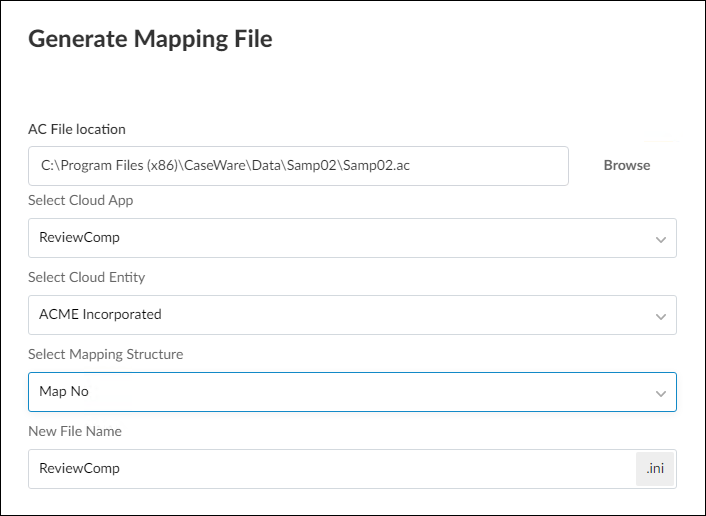Screen dimensions: 706x516
Task: Click the AC File location path field
Action: click(x=298, y=166)
